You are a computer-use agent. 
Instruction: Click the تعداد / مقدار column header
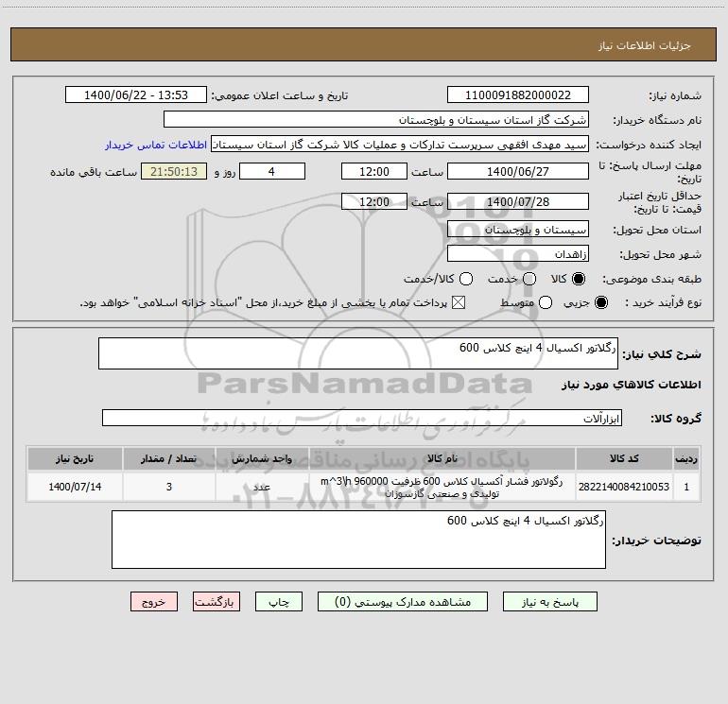(169, 458)
